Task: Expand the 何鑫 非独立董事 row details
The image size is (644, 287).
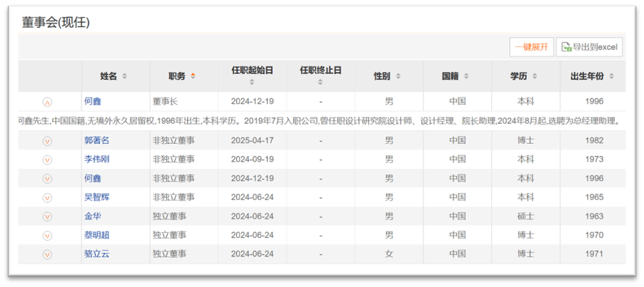Action: [x=47, y=179]
